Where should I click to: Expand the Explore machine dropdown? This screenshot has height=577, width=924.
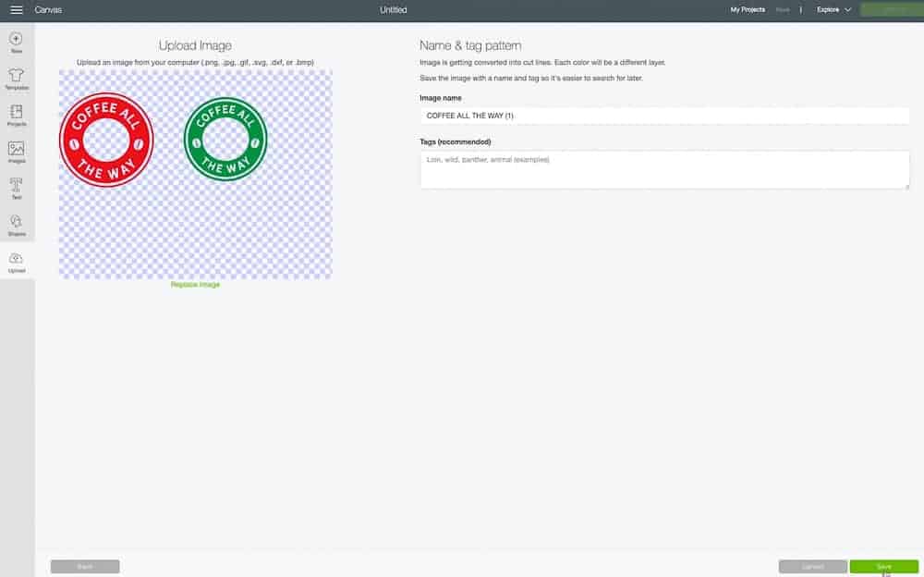833,10
